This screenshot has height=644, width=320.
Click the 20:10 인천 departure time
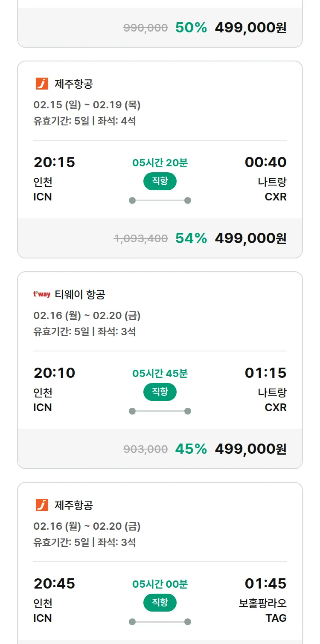click(54, 373)
